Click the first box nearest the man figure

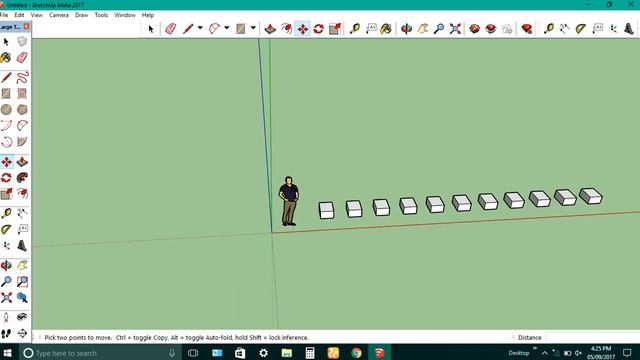(327, 210)
